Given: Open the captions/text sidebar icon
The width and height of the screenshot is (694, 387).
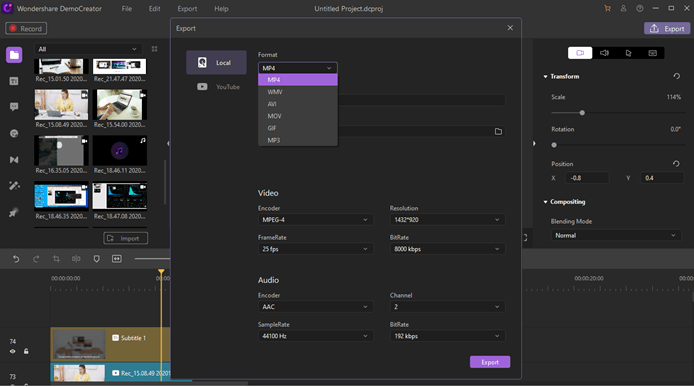Looking at the screenshot, I should 14,81.
